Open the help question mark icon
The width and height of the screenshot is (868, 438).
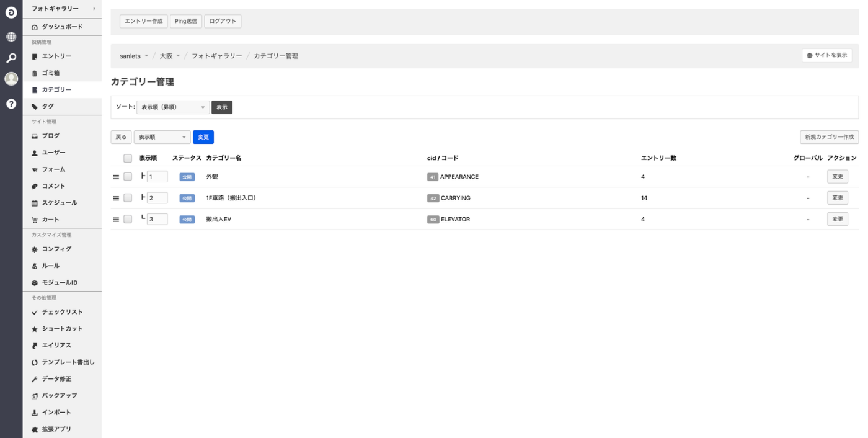(11, 104)
